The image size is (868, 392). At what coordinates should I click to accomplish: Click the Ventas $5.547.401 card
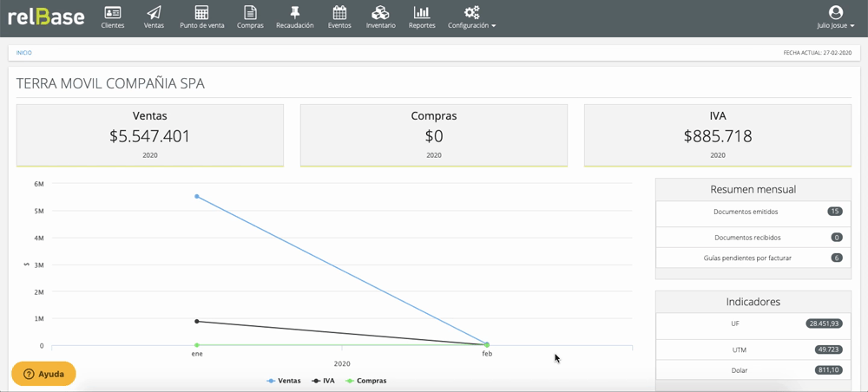pos(150,135)
